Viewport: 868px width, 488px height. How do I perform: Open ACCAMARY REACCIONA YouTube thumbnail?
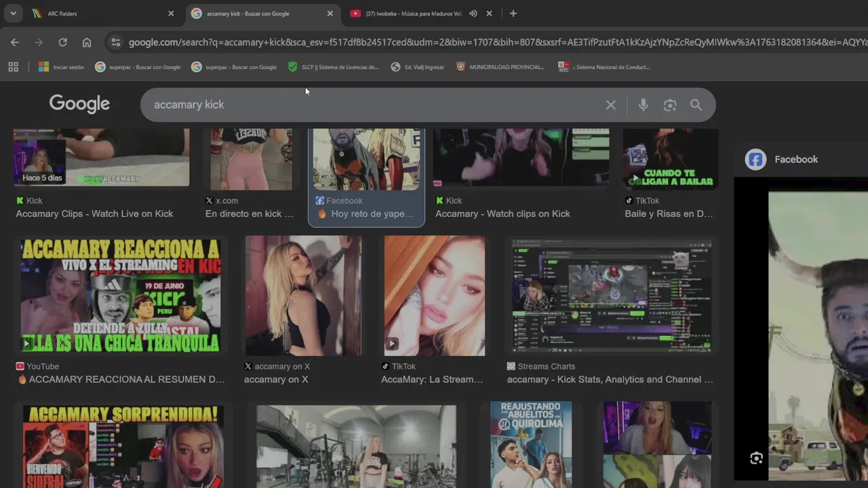120,296
